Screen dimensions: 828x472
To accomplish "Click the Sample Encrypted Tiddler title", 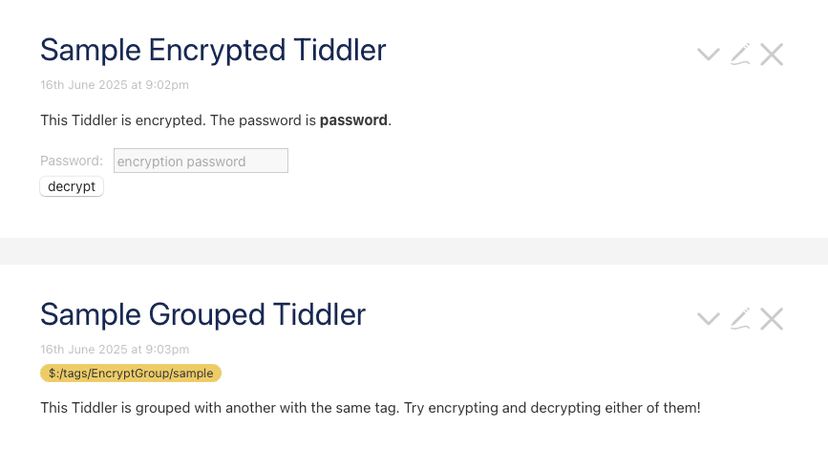I will click(212, 50).
